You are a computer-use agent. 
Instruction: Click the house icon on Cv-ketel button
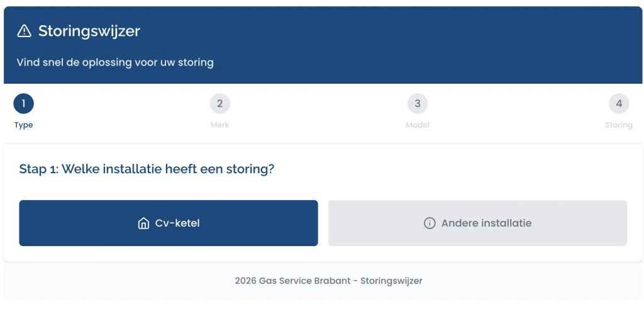point(143,223)
